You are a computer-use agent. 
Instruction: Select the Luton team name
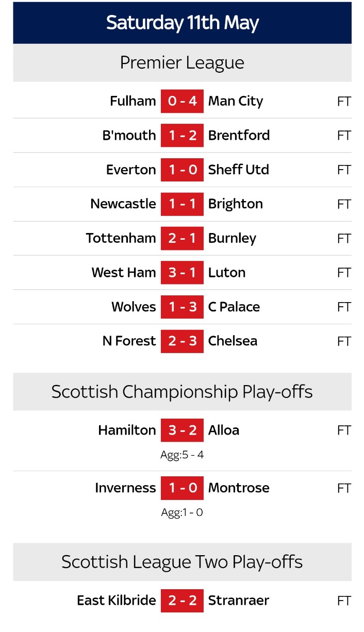coord(226,272)
